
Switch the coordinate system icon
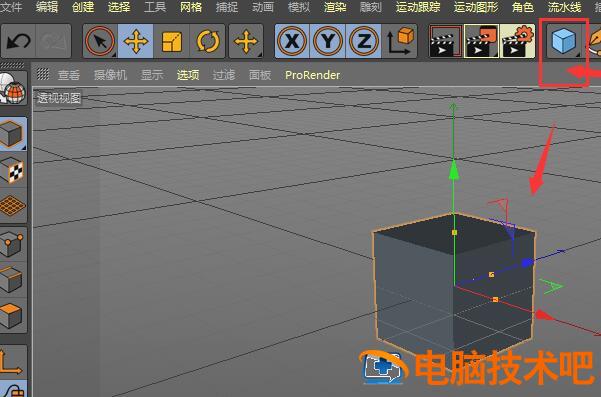pos(399,41)
